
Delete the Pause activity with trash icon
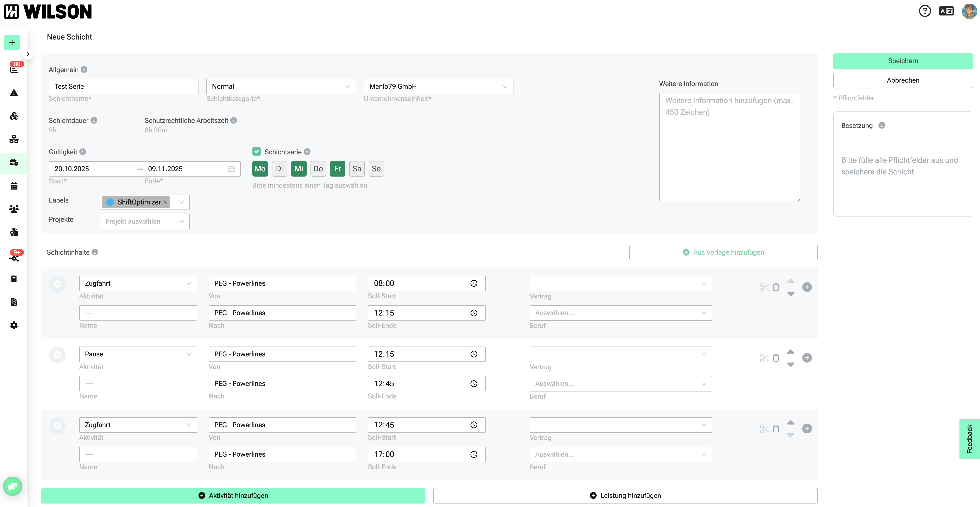pyautogui.click(x=776, y=358)
